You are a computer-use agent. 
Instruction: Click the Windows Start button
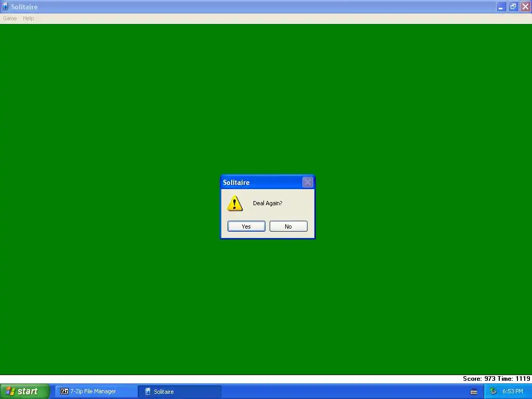pos(25,391)
